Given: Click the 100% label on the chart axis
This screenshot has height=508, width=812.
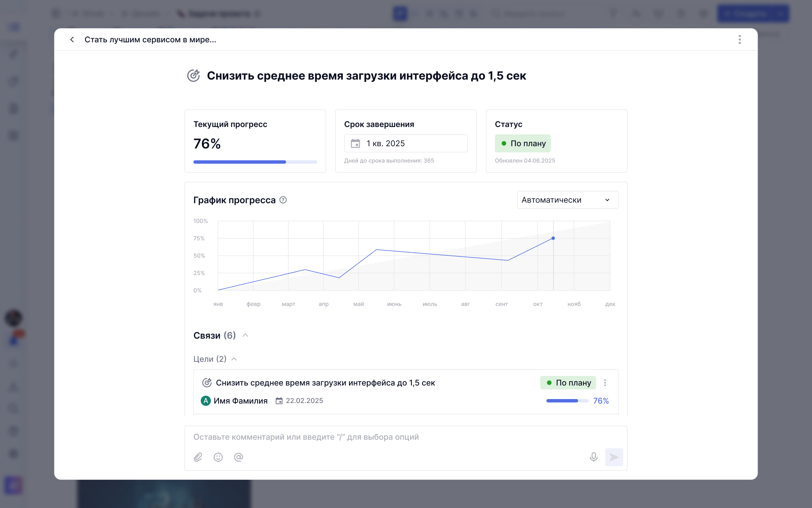Looking at the screenshot, I should pyautogui.click(x=200, y=221).
